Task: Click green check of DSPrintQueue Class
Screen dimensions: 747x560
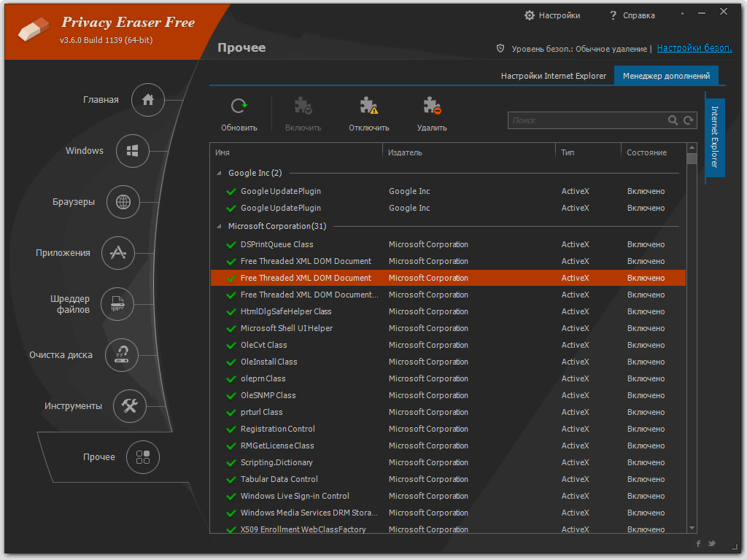Action: click(231, 245)
